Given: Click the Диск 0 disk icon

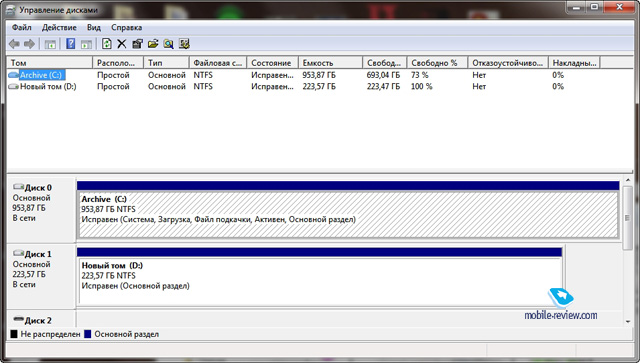Looking at the screenshot, I should [18, 187].
